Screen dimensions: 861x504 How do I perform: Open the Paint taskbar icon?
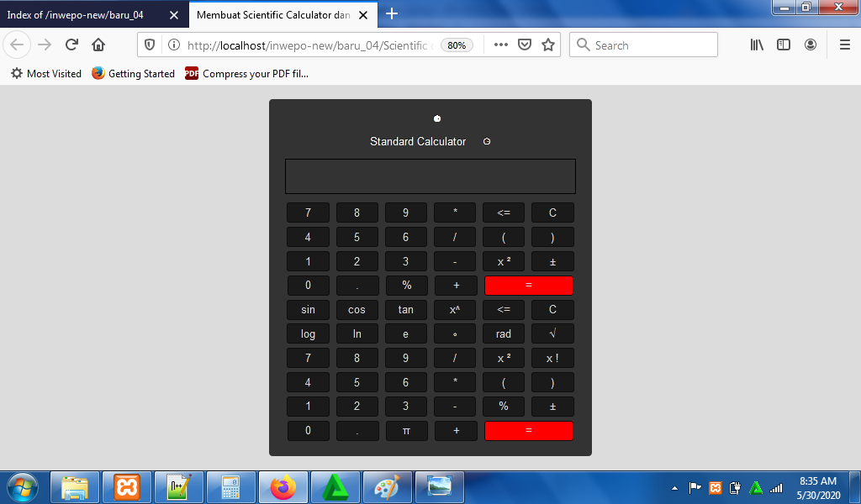tap(388, 487)
